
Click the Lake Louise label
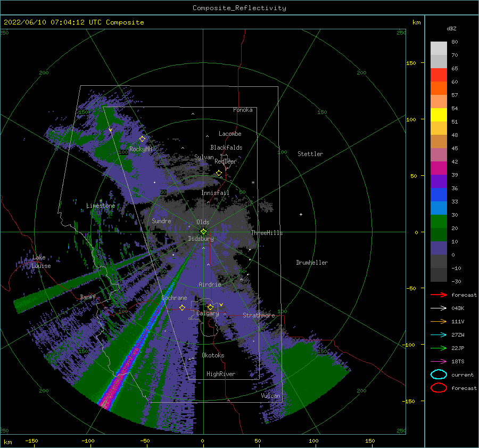41,262
